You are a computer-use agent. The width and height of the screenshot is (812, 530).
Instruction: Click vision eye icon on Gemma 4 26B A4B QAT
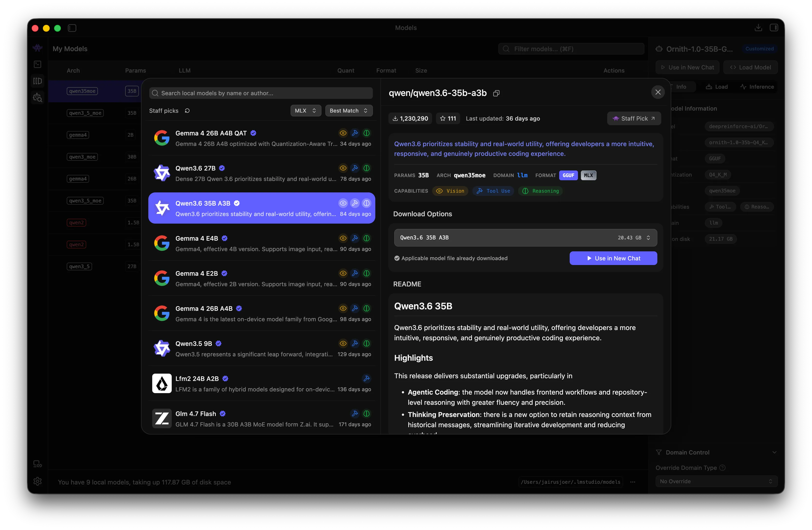click(x=343, y=133)
